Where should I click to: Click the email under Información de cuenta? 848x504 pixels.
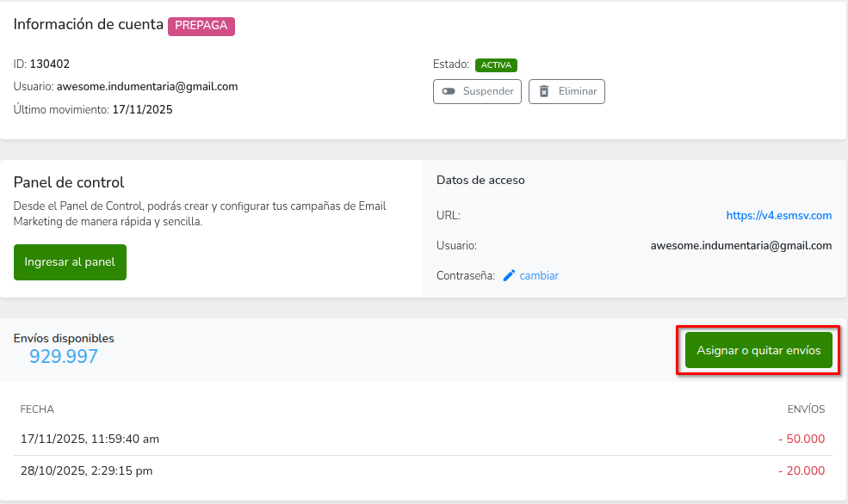(147, 87)
